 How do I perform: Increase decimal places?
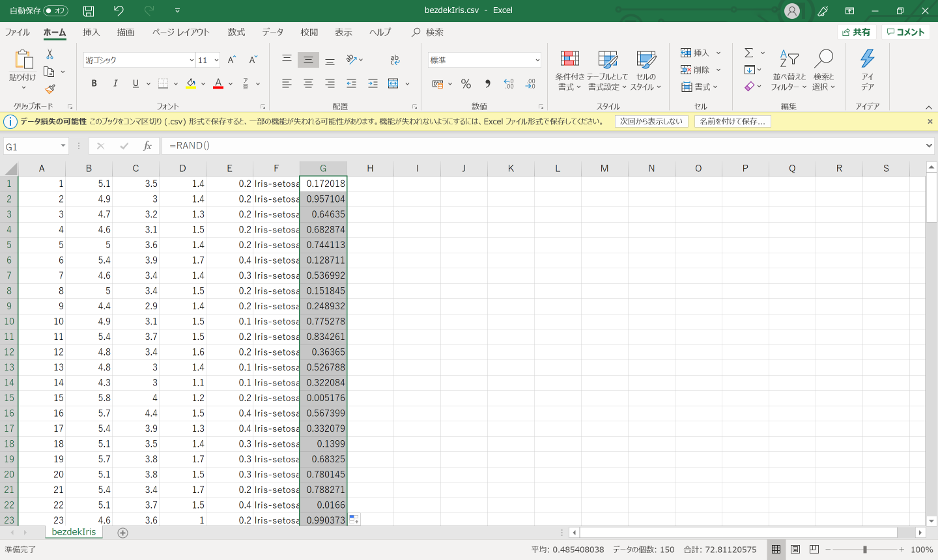click(x=509, y=83)
